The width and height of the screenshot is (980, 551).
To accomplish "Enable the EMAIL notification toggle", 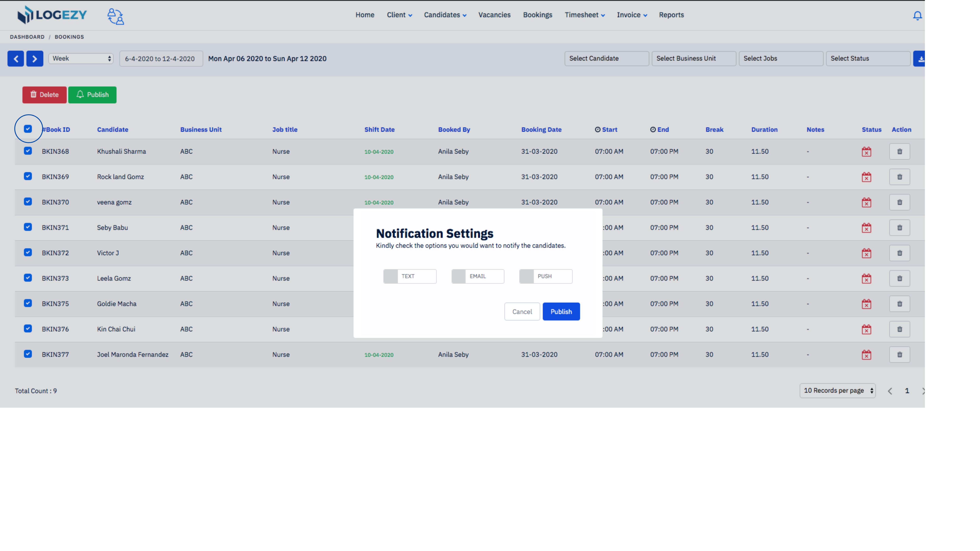I will click(478, 277).
